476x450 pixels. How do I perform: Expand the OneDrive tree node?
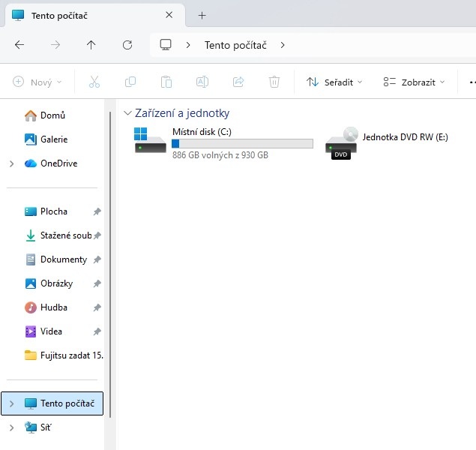coord(11,163)
